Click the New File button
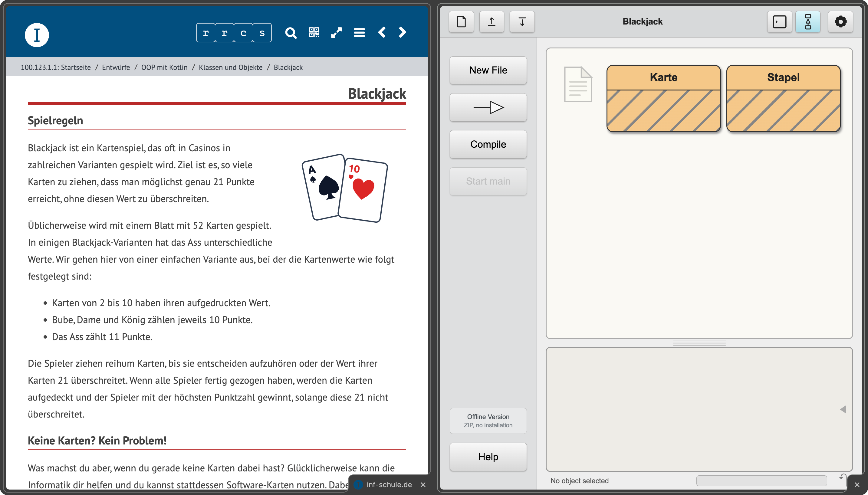868x495 pixels. click(x=488, y=70)
